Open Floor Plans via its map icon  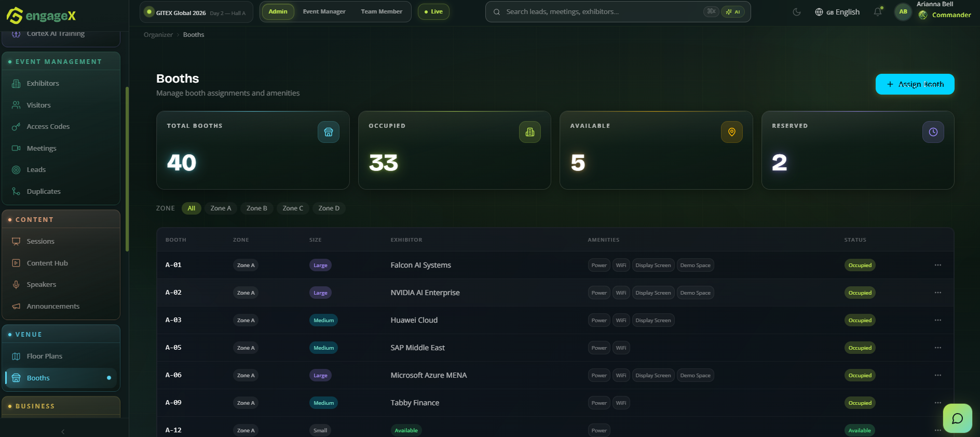[16, 356]
